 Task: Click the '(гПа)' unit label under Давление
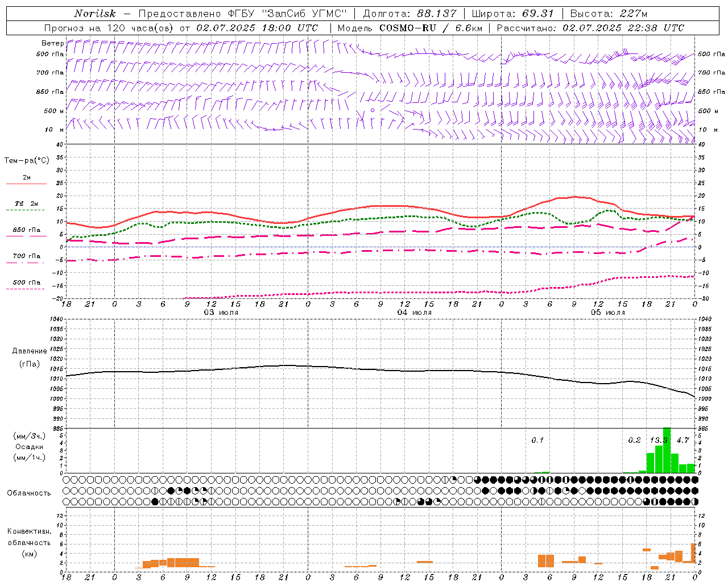tap(30, 364)
